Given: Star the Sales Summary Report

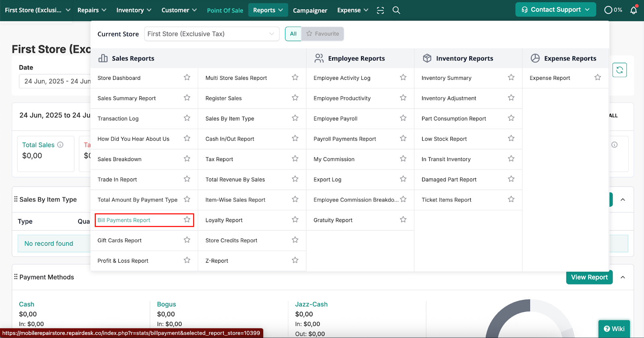Looking at the screenshot, I should tap(187, 97).
